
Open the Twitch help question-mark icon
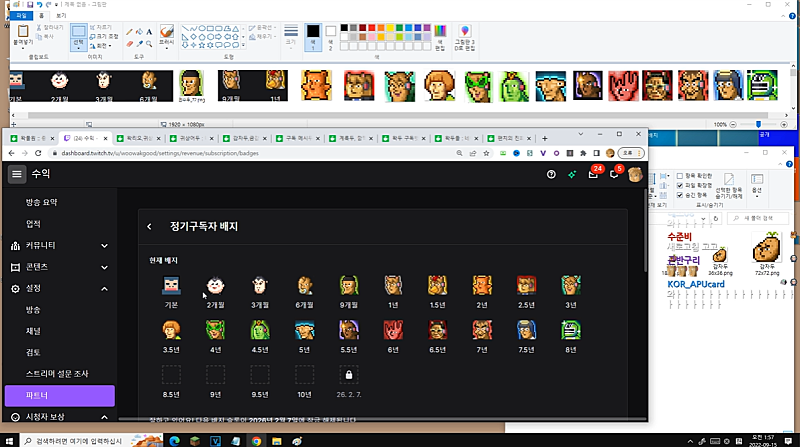551,175
